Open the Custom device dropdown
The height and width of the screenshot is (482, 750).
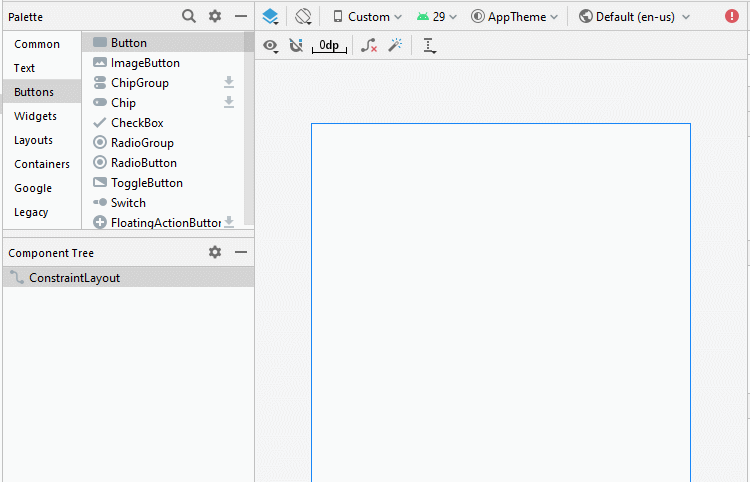pyautogui.click(x=367, y=17)
